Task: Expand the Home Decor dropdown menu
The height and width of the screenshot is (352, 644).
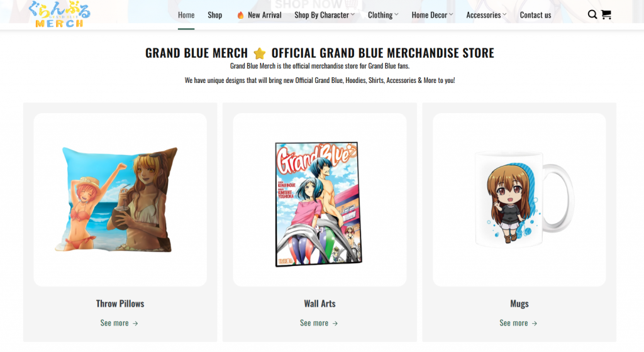Action: 433,14
